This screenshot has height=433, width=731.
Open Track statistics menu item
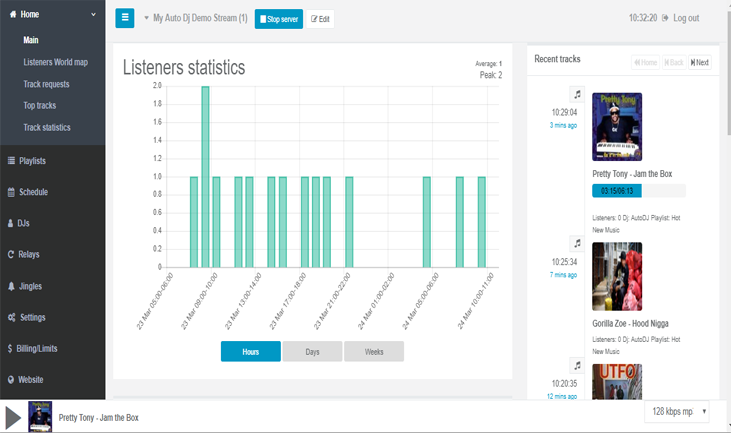[x=47, y=127]
